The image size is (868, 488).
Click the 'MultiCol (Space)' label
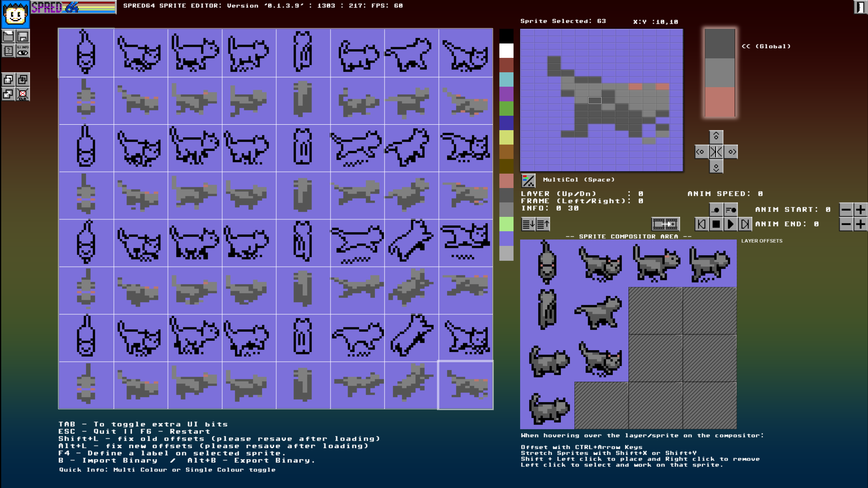[x=579, y=180]
